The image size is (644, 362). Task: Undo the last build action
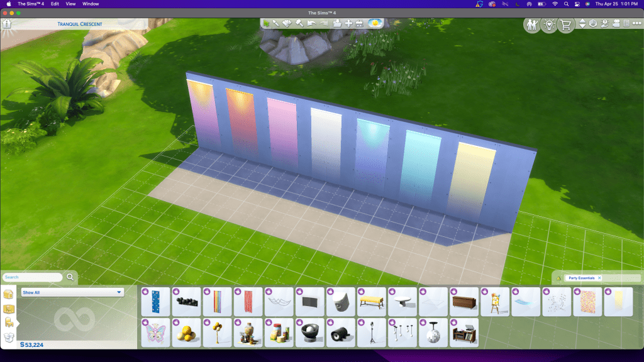pos(311,24)
